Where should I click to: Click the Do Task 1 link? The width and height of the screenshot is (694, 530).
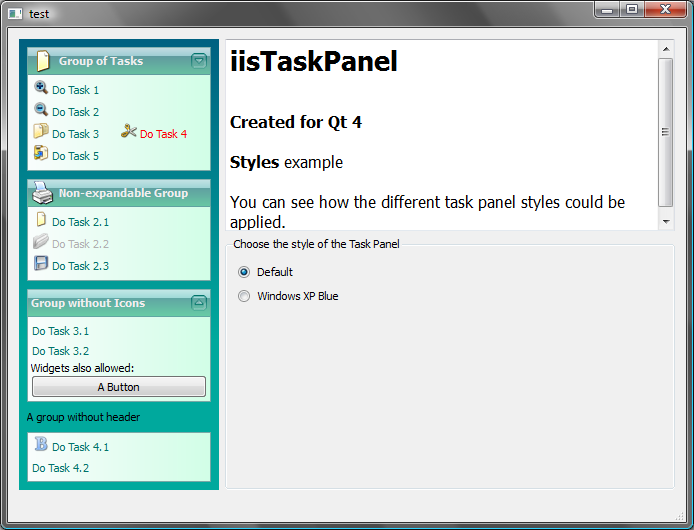click(76, 90)
